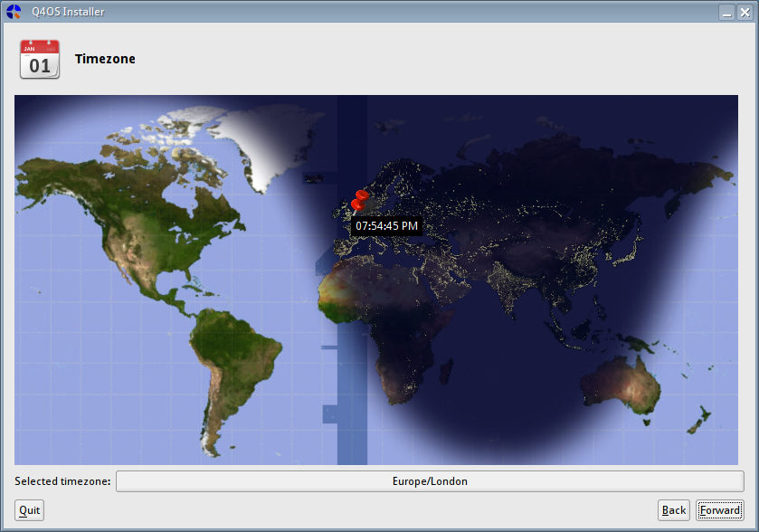Click the Forward button
The height and width of the screenshot is (532, 759).
pos(719,510)
